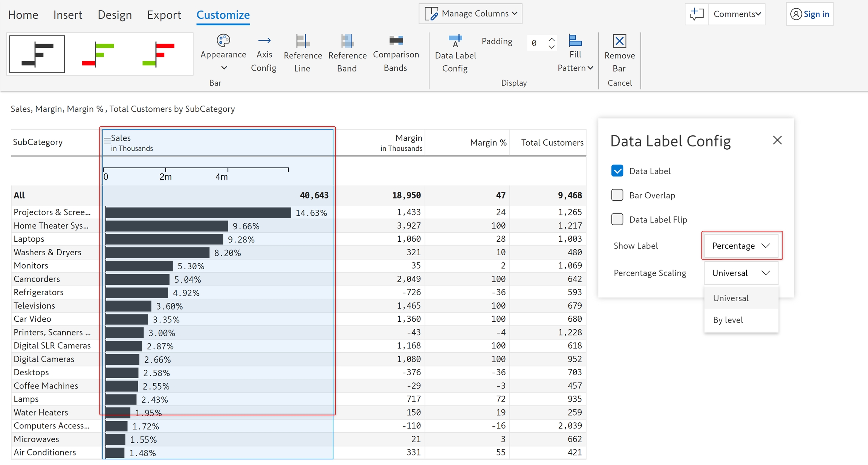The height and width of the screenshot is (465, 868).
Task: Increase the Padding stepper value
Action: tap(552, 39)
